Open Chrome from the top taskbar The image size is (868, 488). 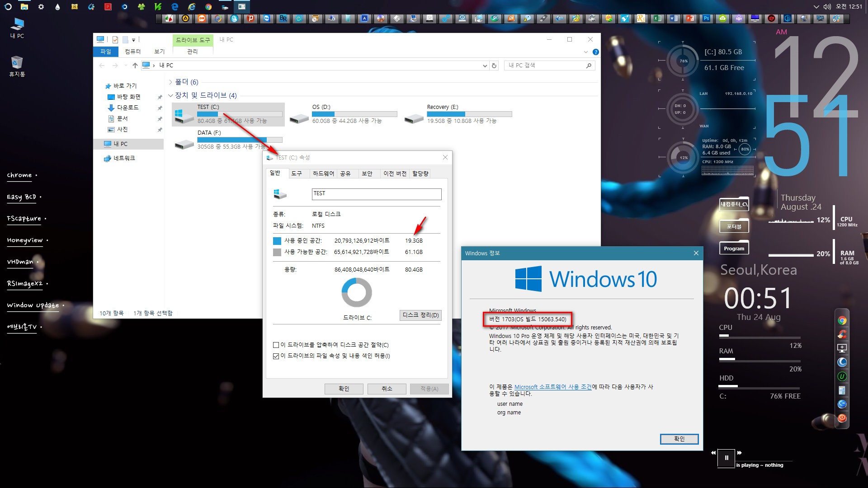208,7
